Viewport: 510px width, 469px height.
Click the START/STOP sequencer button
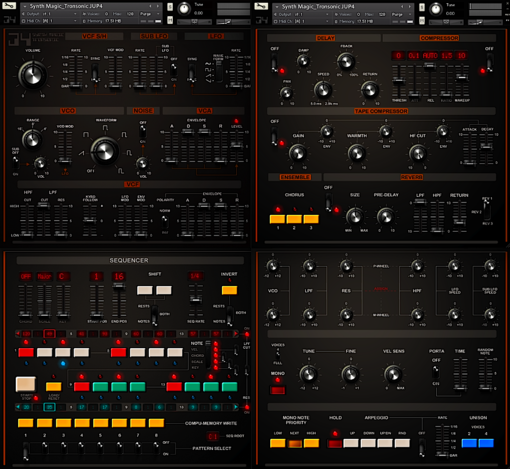click(x=26, y=384)
